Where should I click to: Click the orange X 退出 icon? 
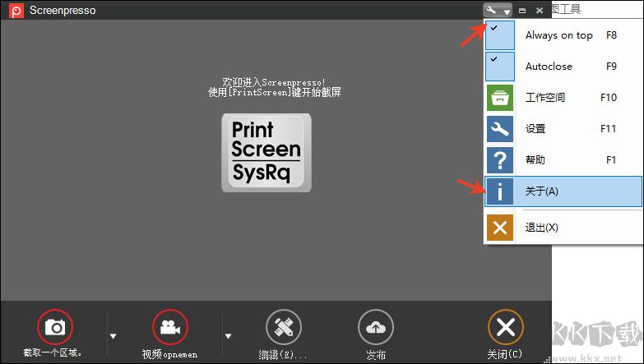[500, 228]
